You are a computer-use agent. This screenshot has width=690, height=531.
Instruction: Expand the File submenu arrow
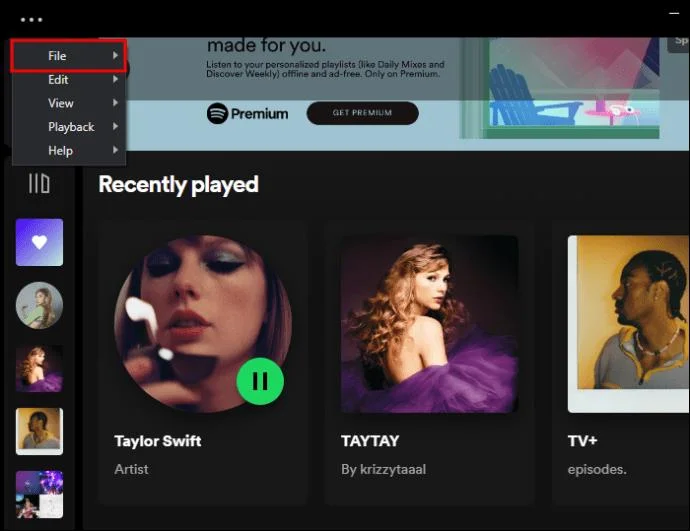click(x=115, y=55)
